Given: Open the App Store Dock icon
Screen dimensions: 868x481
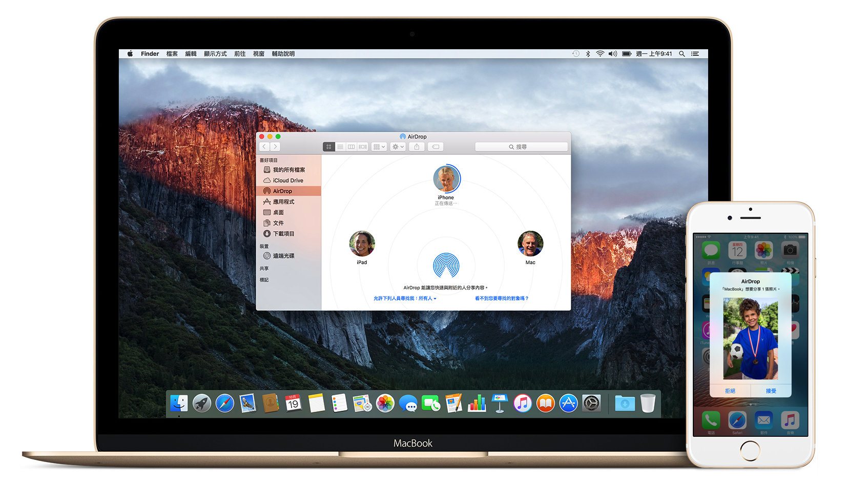Looking at the screenshot, I should (568, 404).
